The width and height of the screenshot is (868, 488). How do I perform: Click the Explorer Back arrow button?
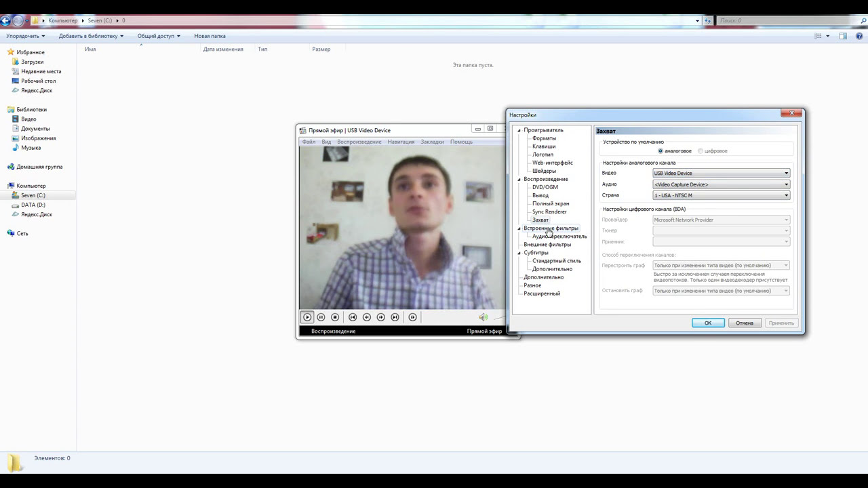click(x=5, y=21)
